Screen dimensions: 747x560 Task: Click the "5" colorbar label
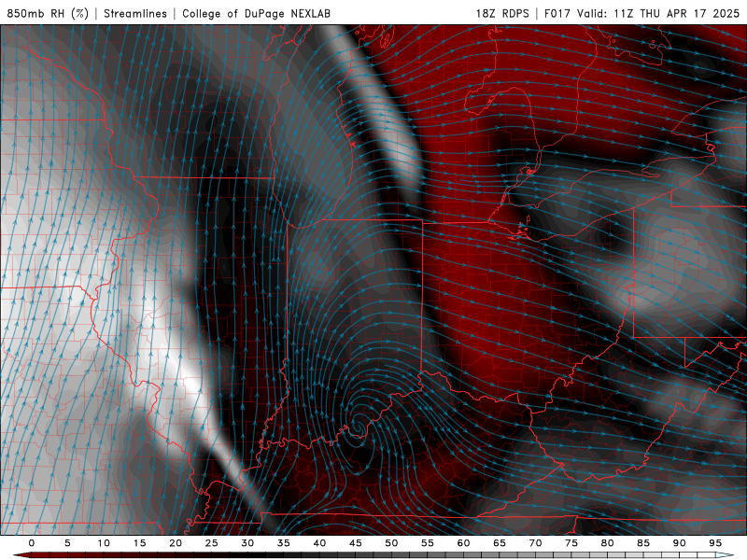click(x=67, y=543)
